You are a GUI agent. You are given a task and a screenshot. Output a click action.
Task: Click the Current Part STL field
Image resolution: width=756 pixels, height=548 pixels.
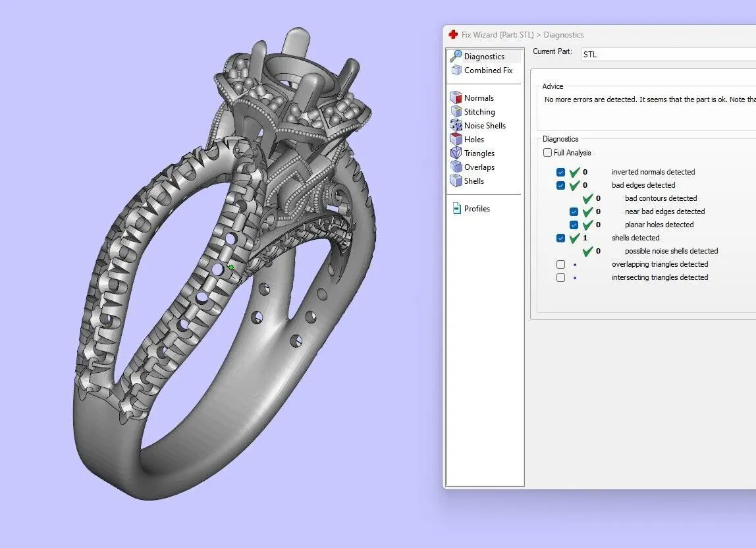point(668,55)
